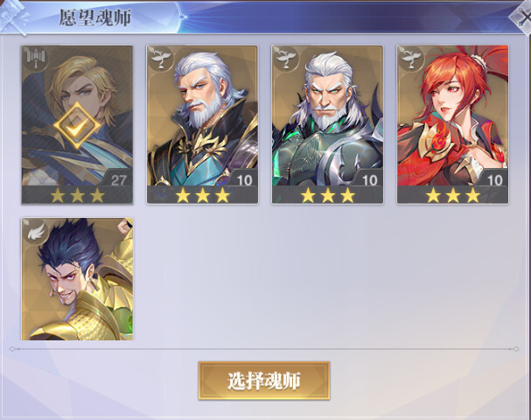
Task: Click the level 10 badge on blue-robed elder
Action: pyautogui.click(x=244, y=179)
